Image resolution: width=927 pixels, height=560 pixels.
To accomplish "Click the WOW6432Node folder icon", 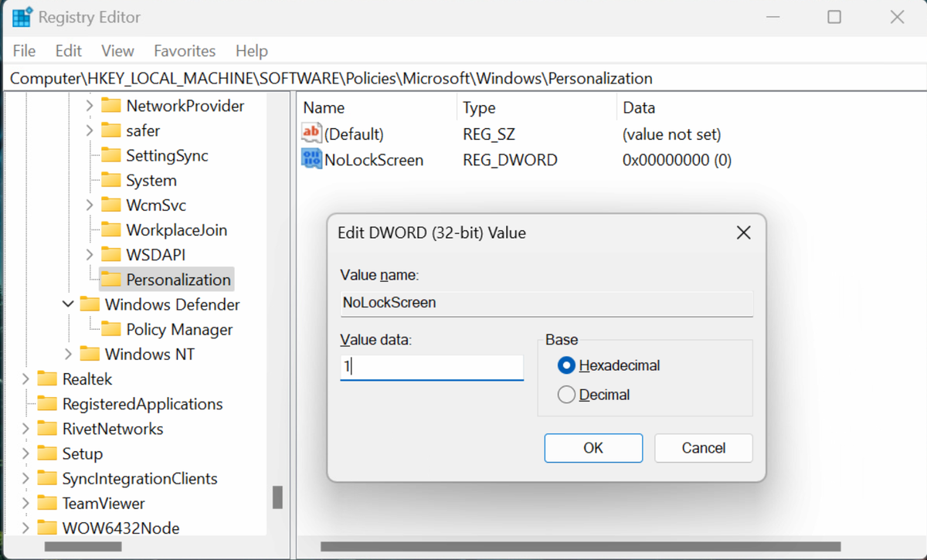I will coord(47,528).
